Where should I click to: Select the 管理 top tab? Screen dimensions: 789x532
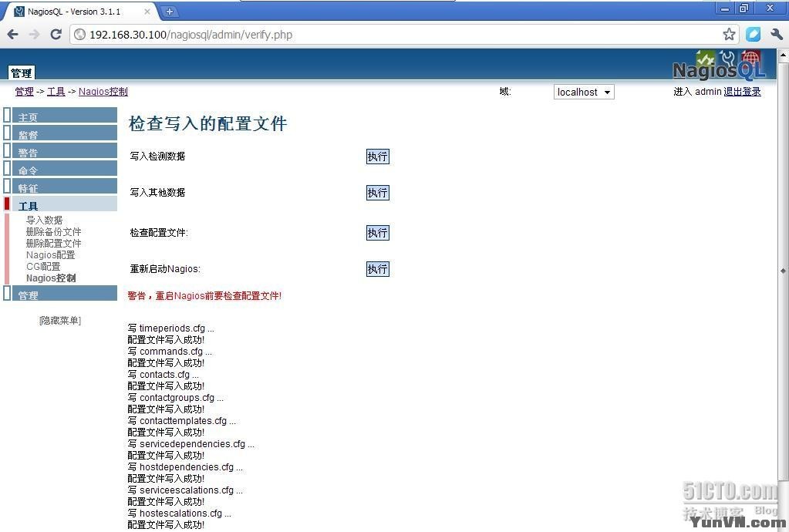(x=21, y=73)
